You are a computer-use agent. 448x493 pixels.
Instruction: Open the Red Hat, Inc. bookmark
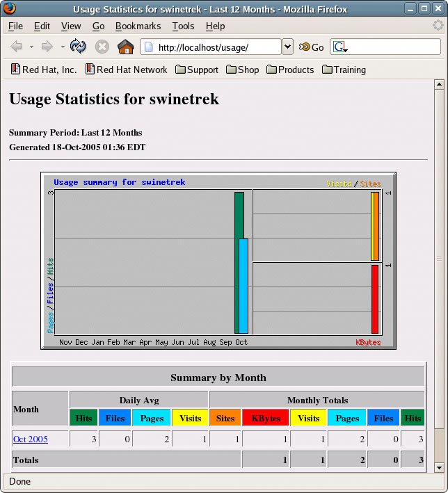coord(43,70)
